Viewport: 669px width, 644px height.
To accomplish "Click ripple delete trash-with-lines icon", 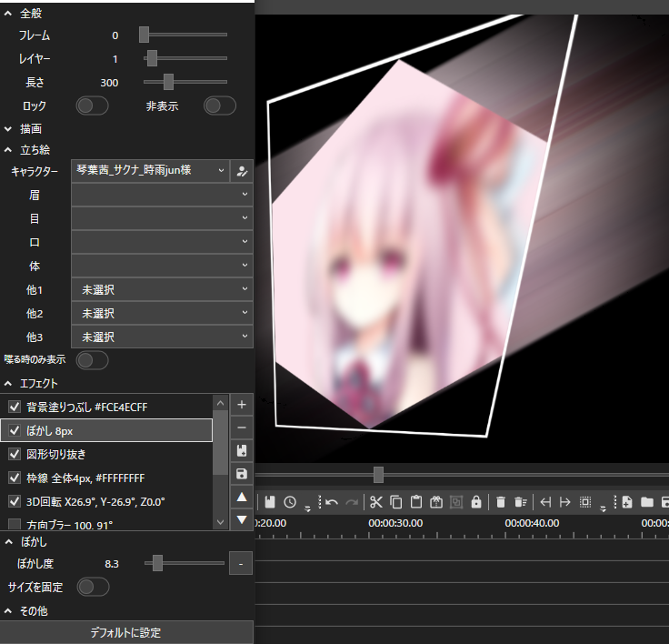I will click(521, 502).
